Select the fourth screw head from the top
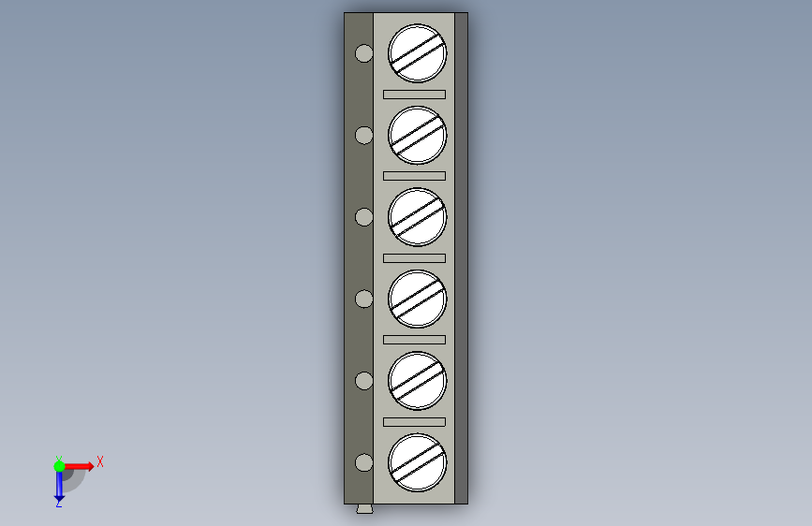 click(418, 299)
